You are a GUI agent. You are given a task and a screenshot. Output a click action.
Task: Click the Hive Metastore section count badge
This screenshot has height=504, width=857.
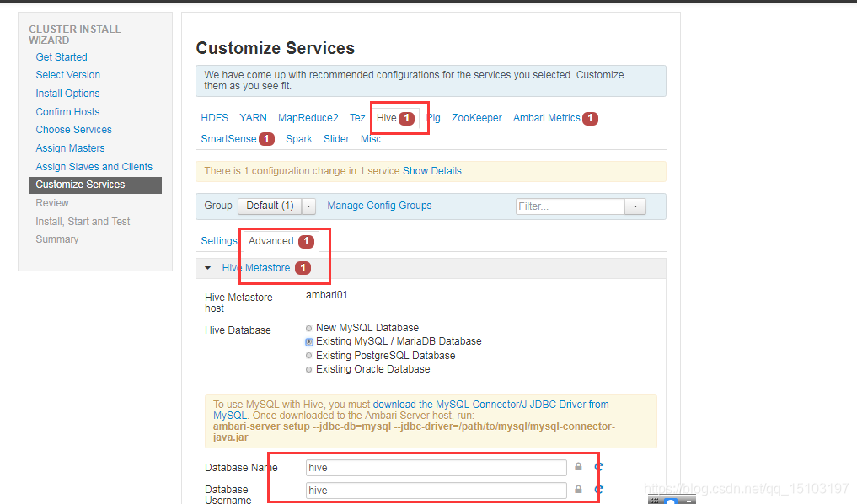coord(303,268)
